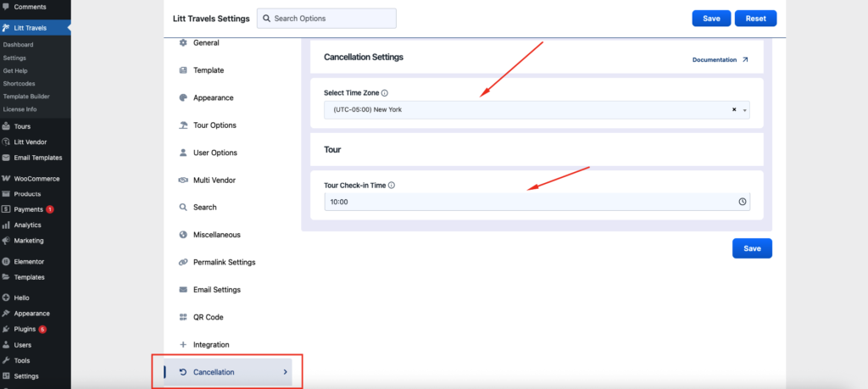Collapse the Litt Travels sidebar menu arrow
Screen dimensions: 868x389
pos(68,28)
